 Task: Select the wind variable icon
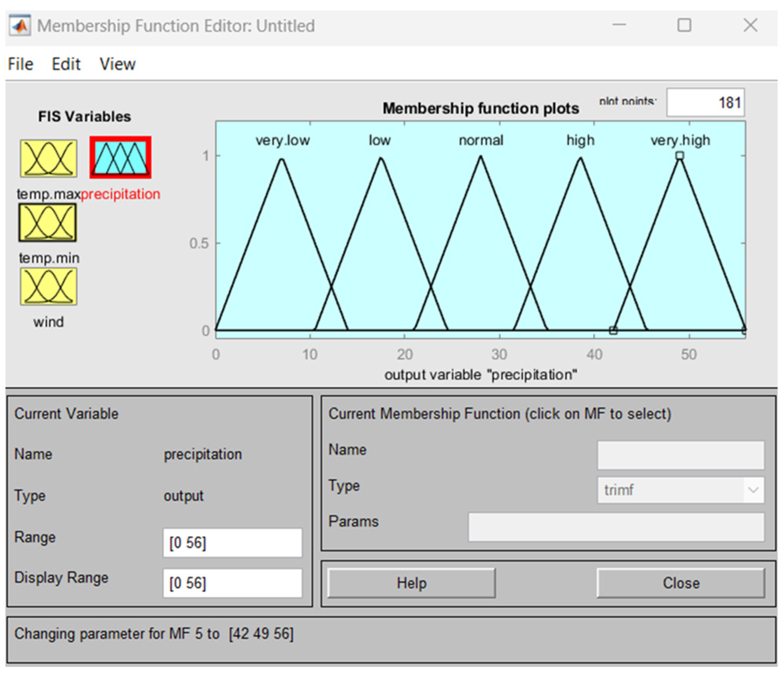[49, 286]
